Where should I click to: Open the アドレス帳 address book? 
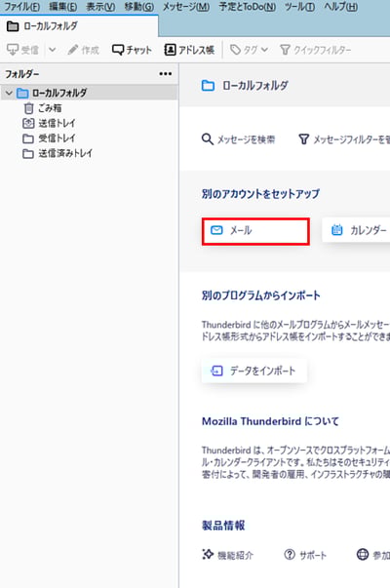point(189,50)
